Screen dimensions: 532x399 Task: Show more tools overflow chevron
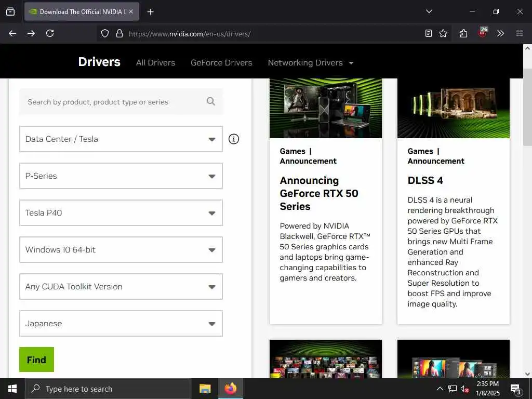click(500, 33)
